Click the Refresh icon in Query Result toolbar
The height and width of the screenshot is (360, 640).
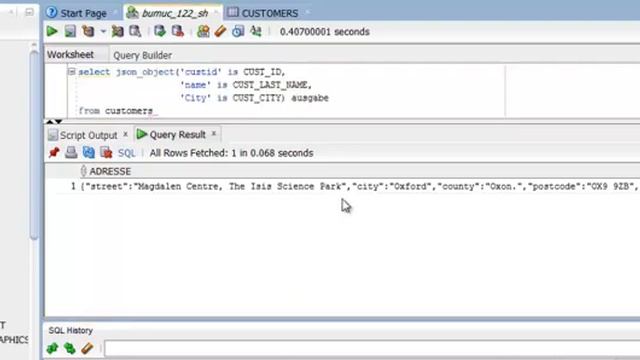(x=89, y=153)
